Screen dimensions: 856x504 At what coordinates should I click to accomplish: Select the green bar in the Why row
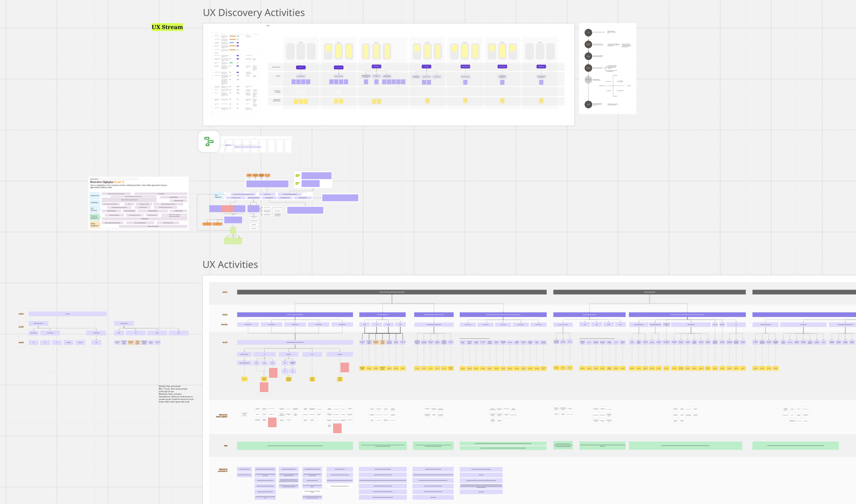294,446
